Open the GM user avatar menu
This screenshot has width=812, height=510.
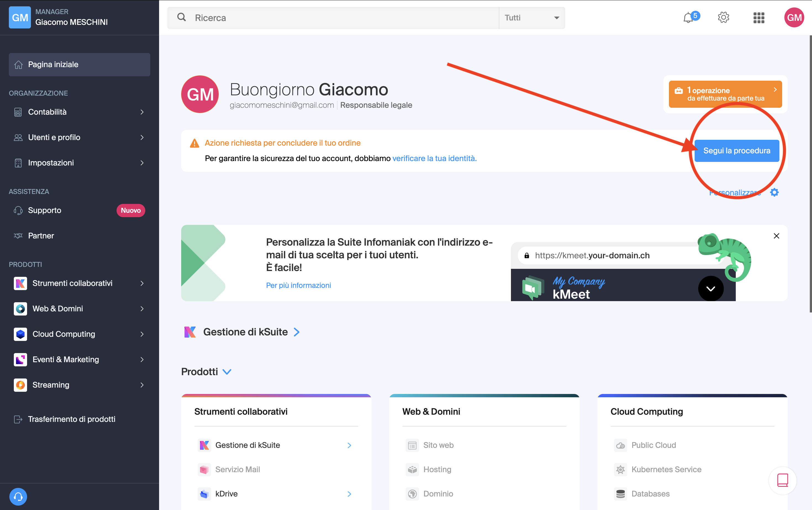(x=794, y=17)
